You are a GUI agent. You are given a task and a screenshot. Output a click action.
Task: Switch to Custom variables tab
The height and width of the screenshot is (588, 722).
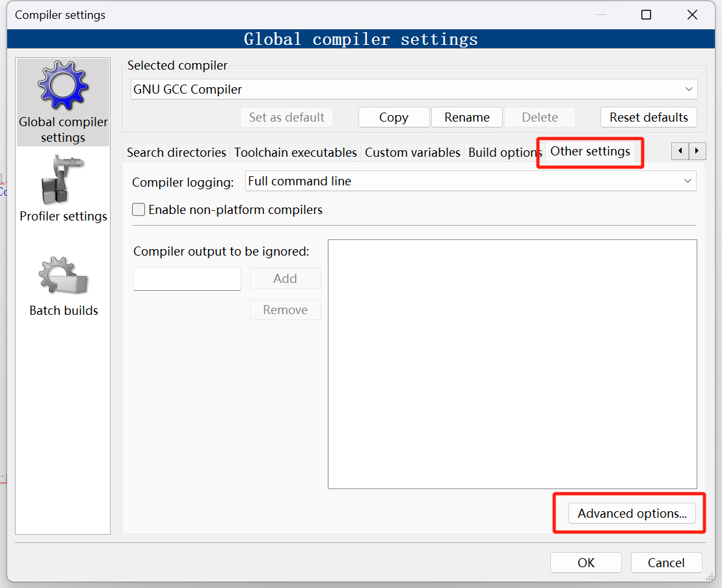pos(412,152)
